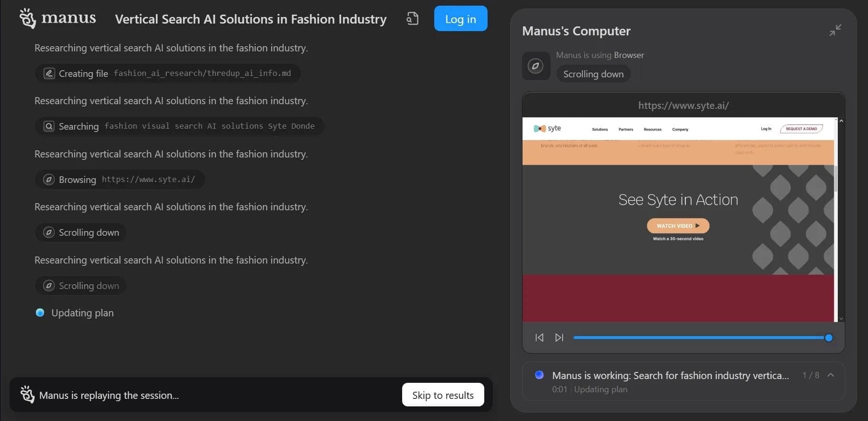
Task: Jump to previous step in replay
Action: click(x=539, y=338)
